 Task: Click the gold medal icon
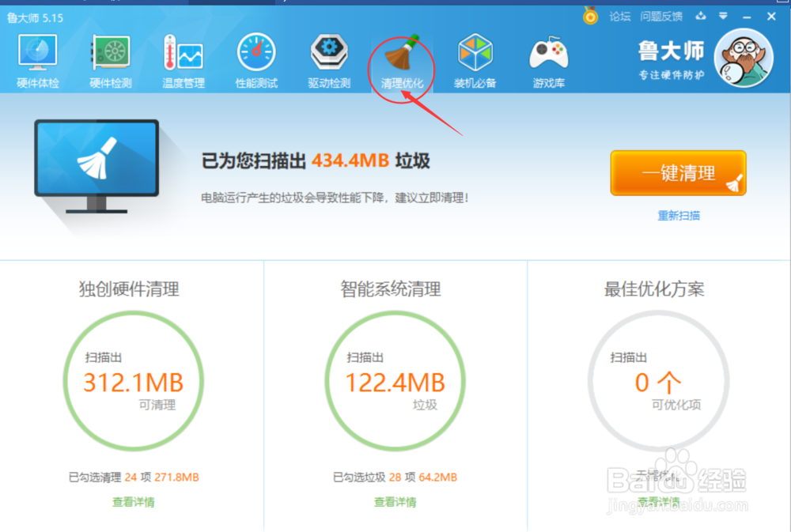590,16
